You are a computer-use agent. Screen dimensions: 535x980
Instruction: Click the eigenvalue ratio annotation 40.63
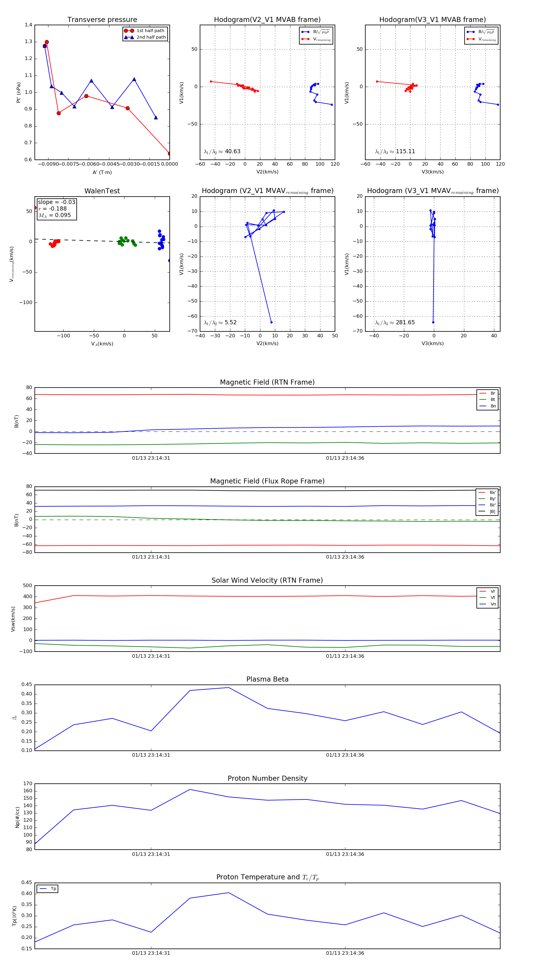click(222, 151)
